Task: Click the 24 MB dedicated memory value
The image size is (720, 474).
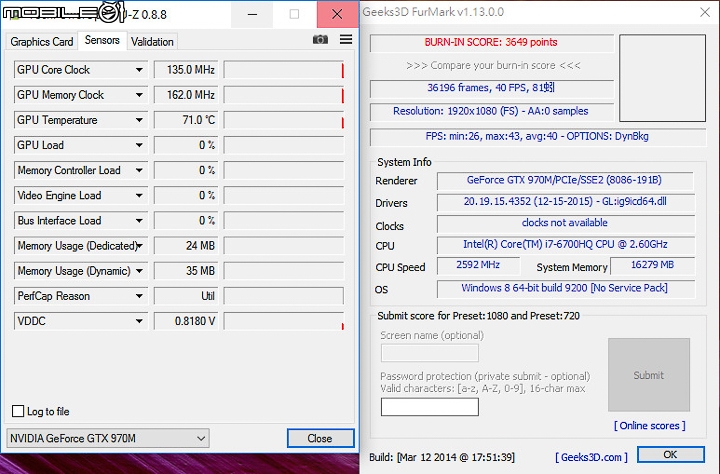Action: pos(186,246)
